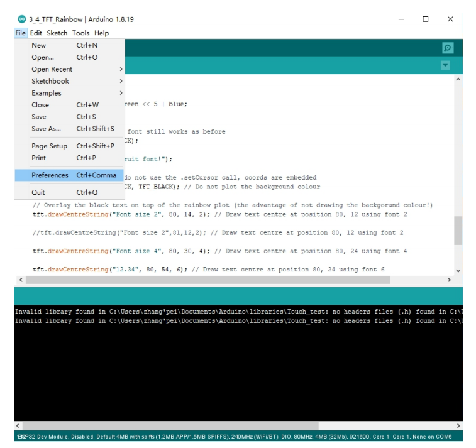This screenshot has width=476, height=448.
Task: Click the editor's horizontal scrollbar right arrow
Action: [x=449, y=278]
